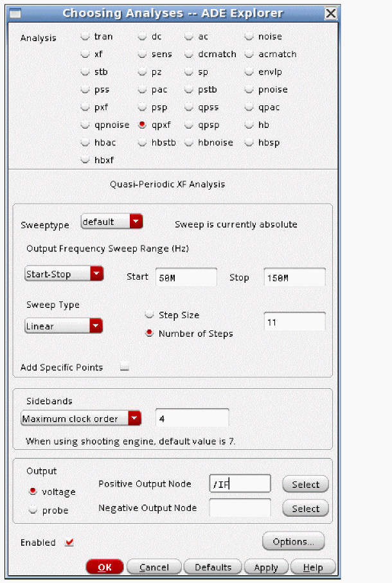Click the number of steps value field
The image size is (392, 583).
click(295, 321)
